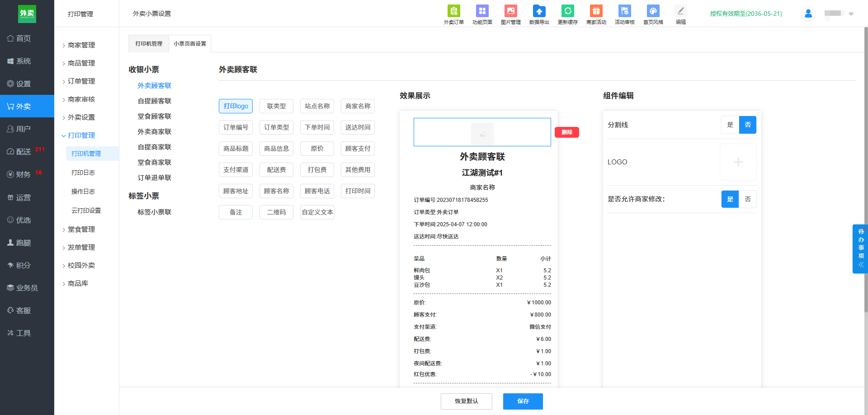The width and height of the screenshot is (868, 415).
Task: Set 分割线 option to 是
Action: (x=730, y=125)
